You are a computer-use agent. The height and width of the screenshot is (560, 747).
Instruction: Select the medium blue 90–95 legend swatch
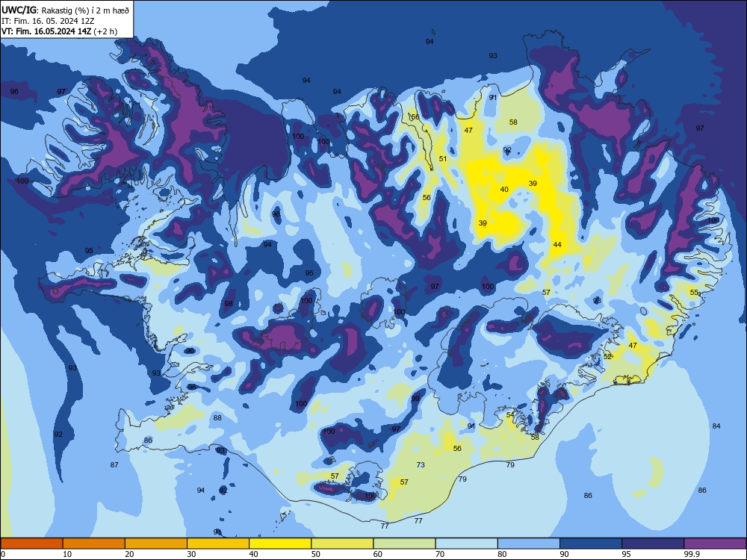click(591, 544)
